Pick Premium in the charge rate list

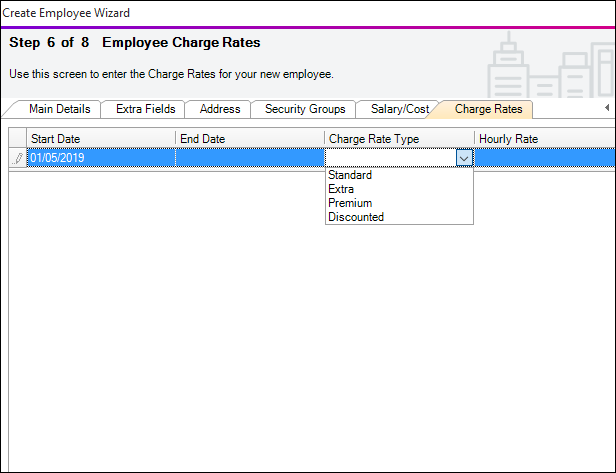(350, 203)
